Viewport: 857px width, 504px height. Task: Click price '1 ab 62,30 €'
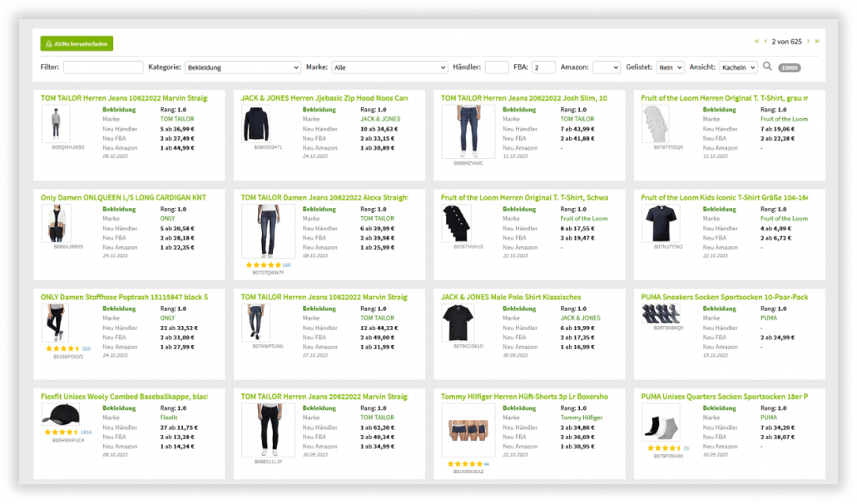point(377,427)
